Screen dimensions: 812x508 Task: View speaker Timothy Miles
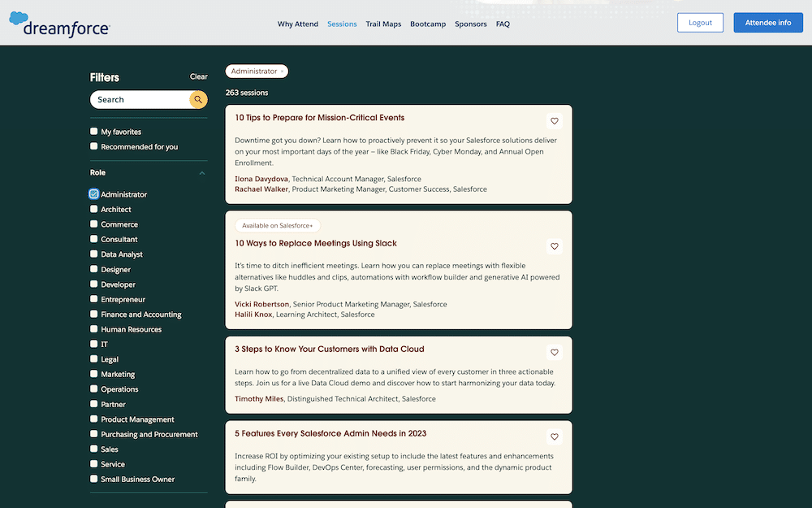[x=259, y=398]
